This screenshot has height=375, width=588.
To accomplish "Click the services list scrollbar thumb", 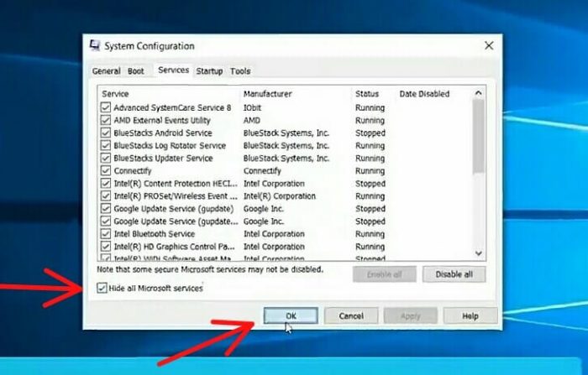I will coord(479,137).
